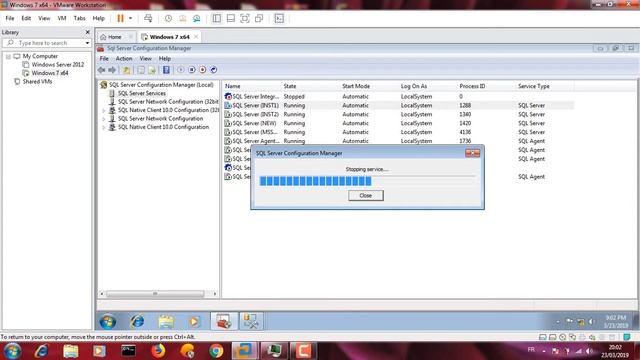Select the SQL Server Integr... service row
Viewport: 640px width, 360px height.
398,97
